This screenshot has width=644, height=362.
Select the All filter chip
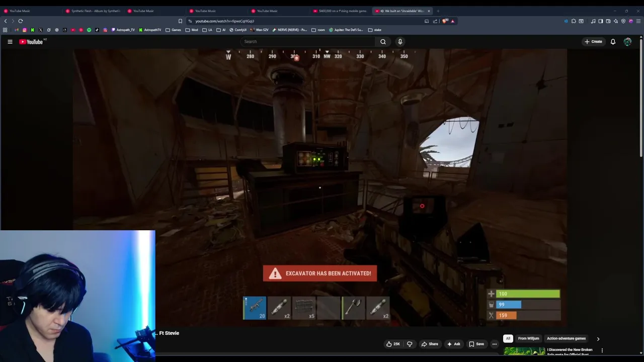508,338
